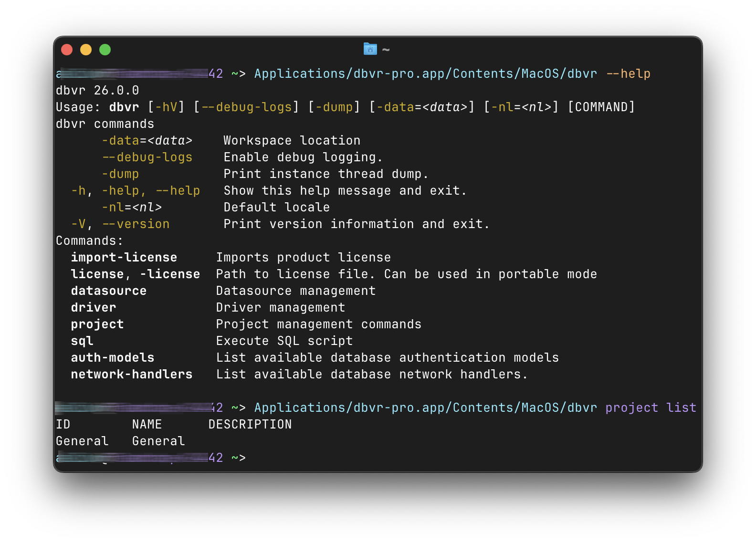The image size is (756, 543).
Task: Click the --version option text
Action: [x=136, y=224]
